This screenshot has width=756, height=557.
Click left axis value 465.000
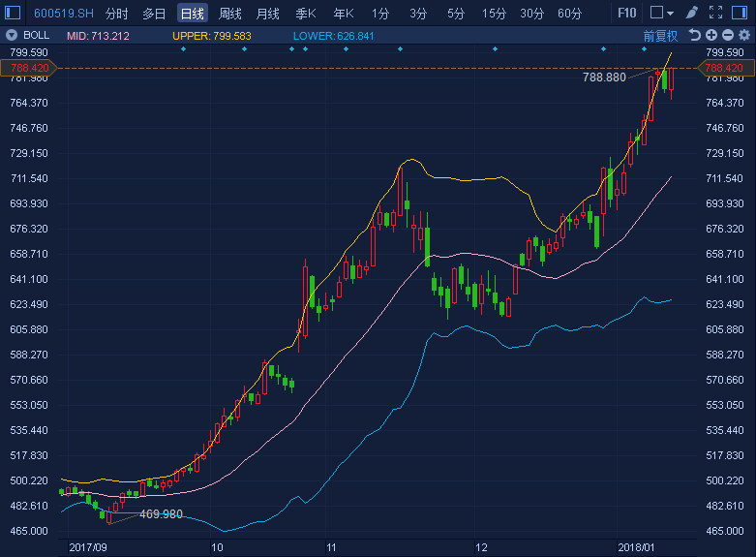tap(29, 532)
